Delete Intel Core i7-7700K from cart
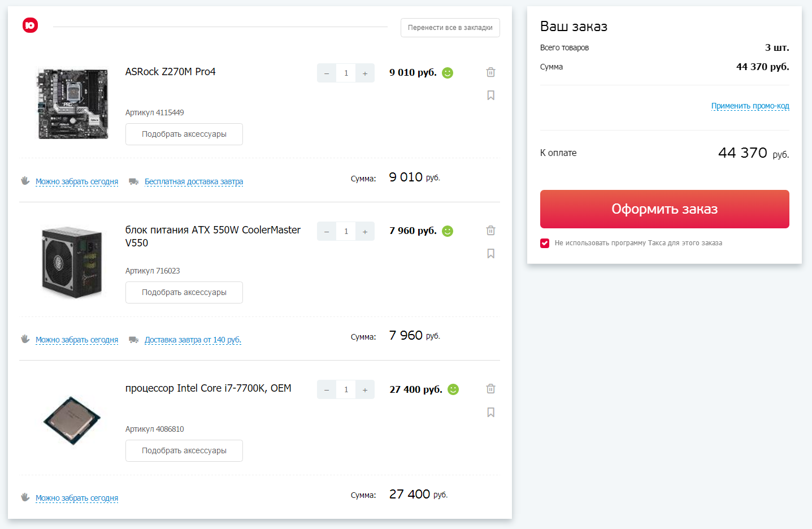 490,389
